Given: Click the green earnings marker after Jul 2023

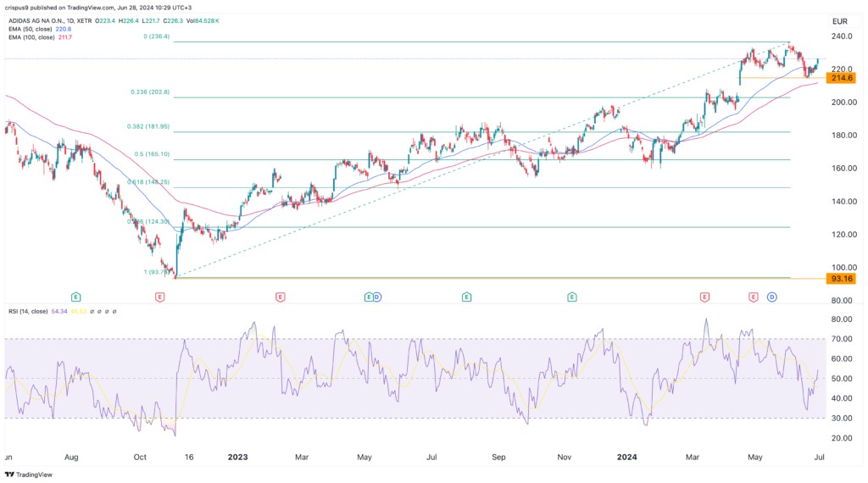Looking at the screenshot, I should pos(466,297).
